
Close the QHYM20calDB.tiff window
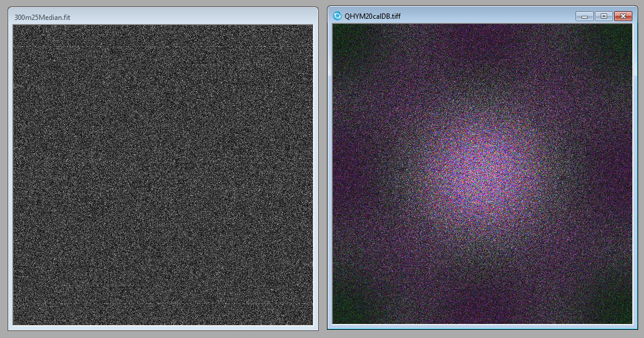tap(623, 16)
